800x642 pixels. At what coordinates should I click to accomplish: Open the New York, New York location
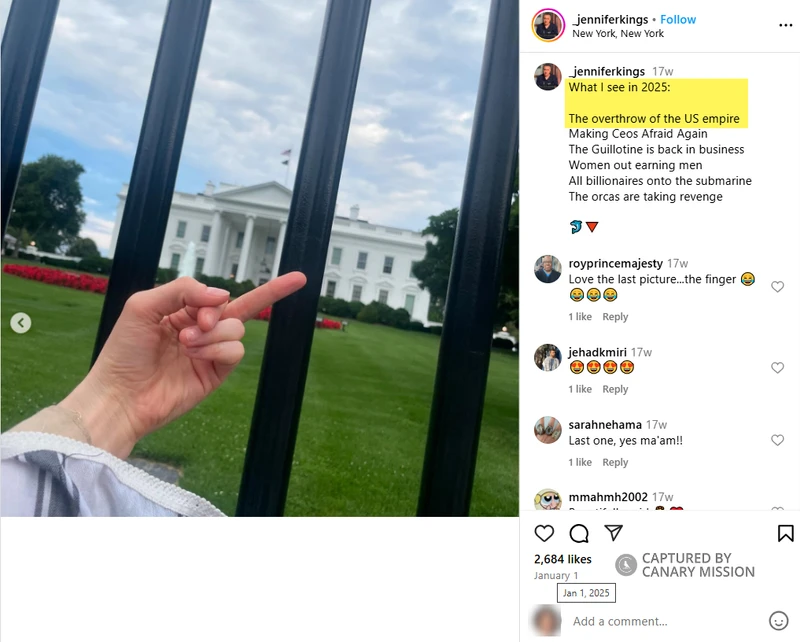coord(618,34)
